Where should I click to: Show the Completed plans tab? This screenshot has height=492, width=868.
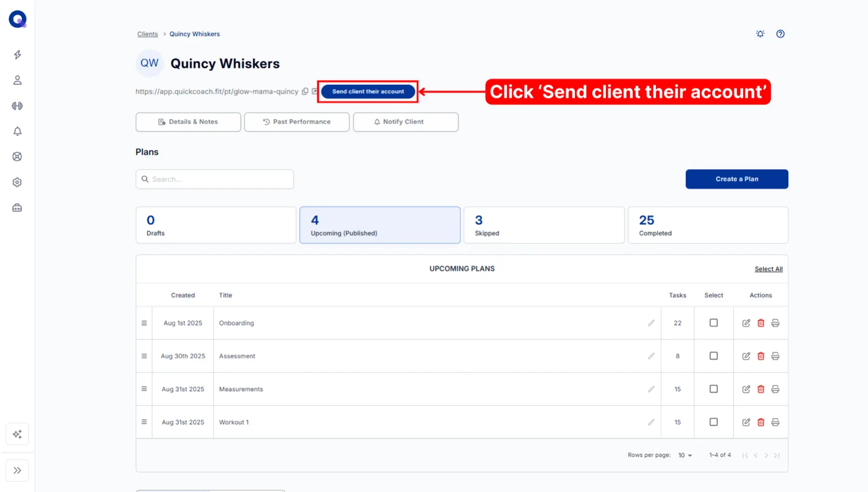pos(708,225)
